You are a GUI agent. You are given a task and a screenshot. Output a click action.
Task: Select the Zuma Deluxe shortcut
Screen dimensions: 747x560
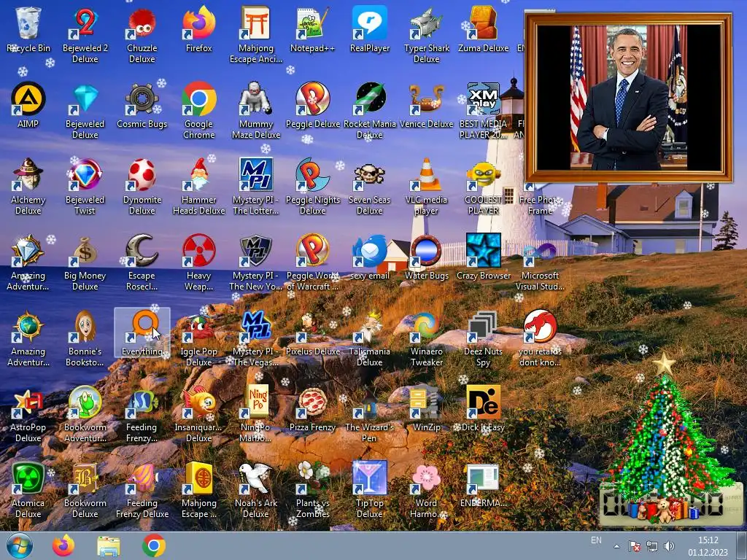483,23
